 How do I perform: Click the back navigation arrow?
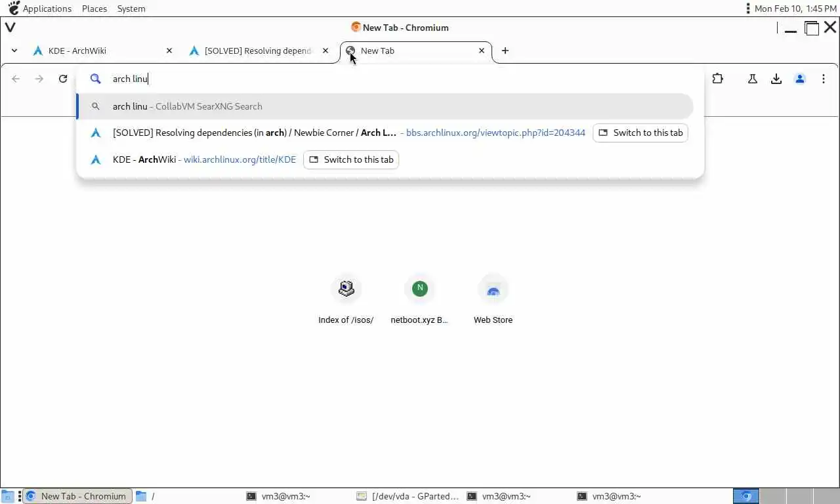point(16,79)
